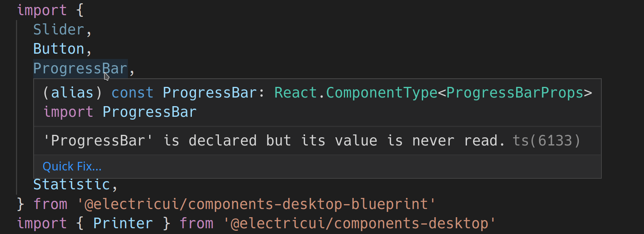The width and height of the screenshot is (644, 234).
Task: Click ProgressBarProps type in the tooltip
Action: 514,93
